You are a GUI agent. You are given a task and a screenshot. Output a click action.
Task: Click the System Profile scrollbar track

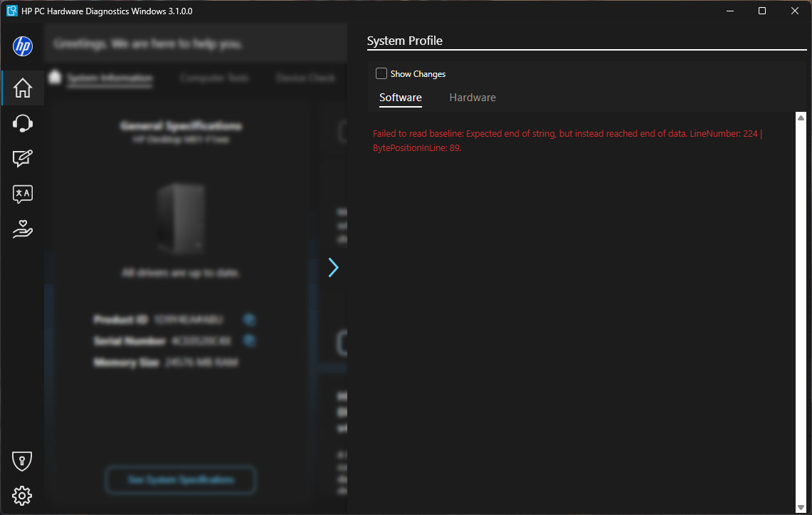[x=801, y=313]
